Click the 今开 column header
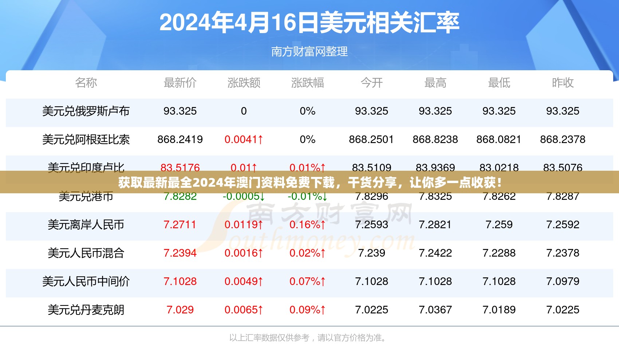 pos(371,83)
